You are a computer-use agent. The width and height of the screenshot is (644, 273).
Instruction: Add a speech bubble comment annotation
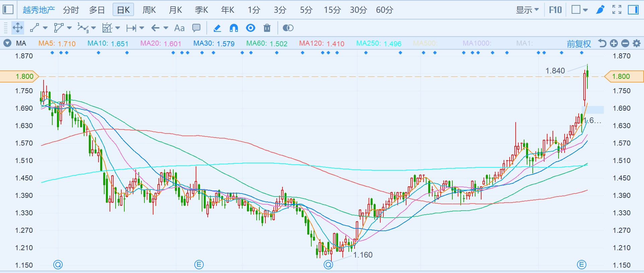[x=196, y=28]
